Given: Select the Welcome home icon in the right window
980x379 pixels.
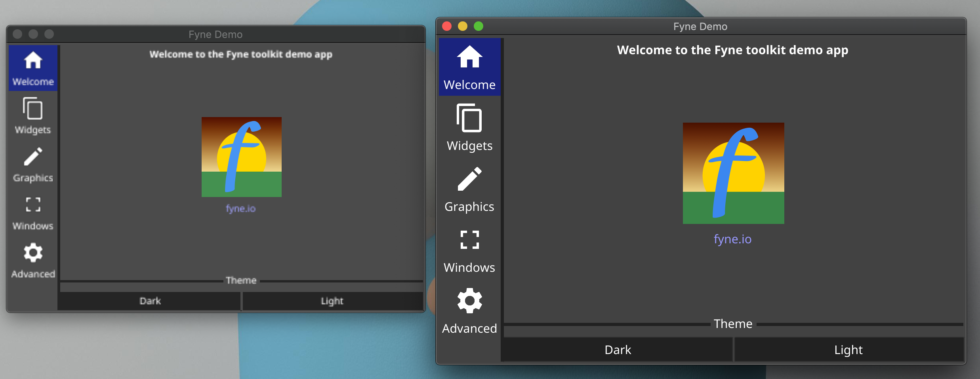Looking at the screenshot, I should 469,57.
